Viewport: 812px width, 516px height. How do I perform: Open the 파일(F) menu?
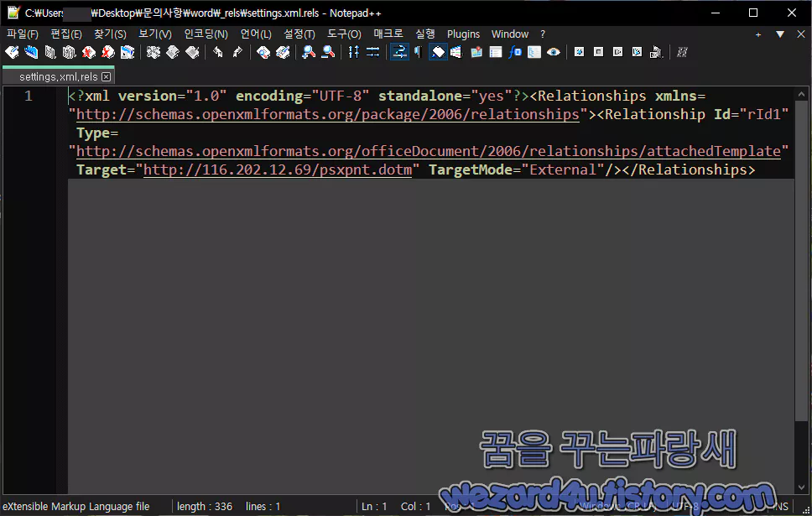pos(23,34)
